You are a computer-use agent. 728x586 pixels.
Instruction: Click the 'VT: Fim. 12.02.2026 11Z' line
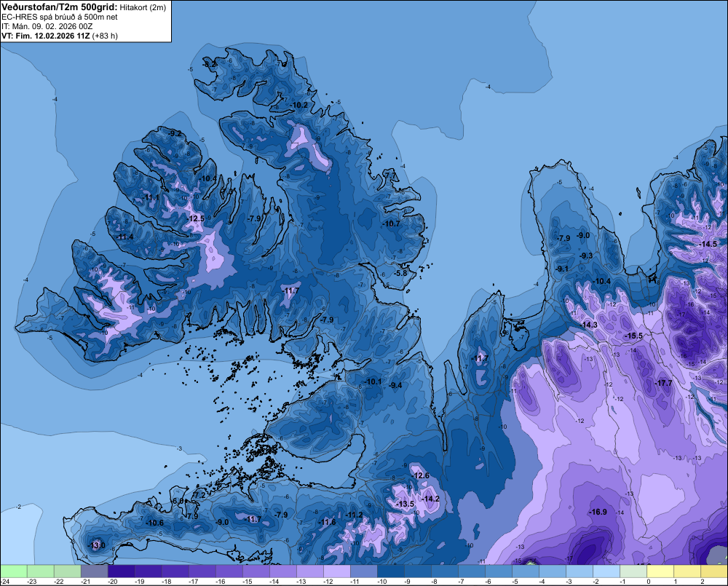tap(45, 36)
